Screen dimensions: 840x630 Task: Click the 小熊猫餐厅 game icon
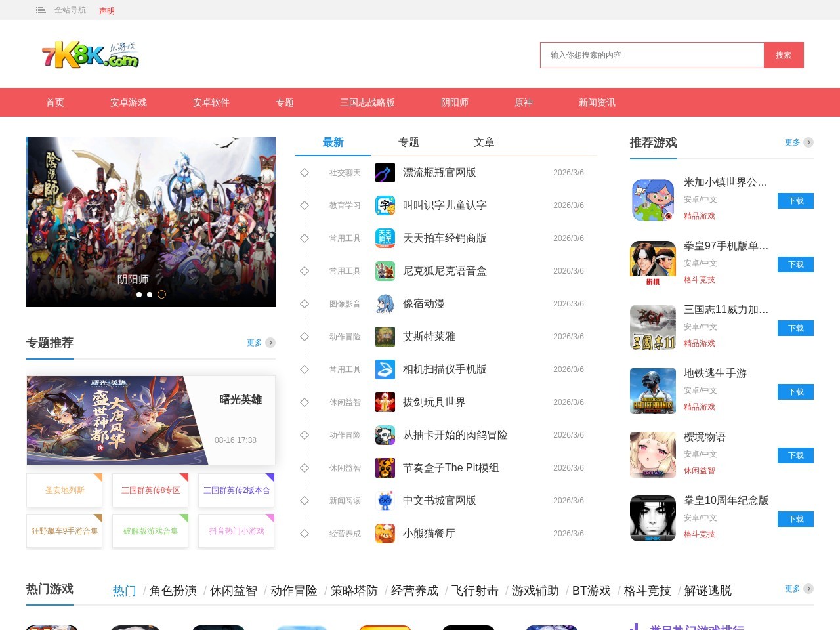[385, 533]
